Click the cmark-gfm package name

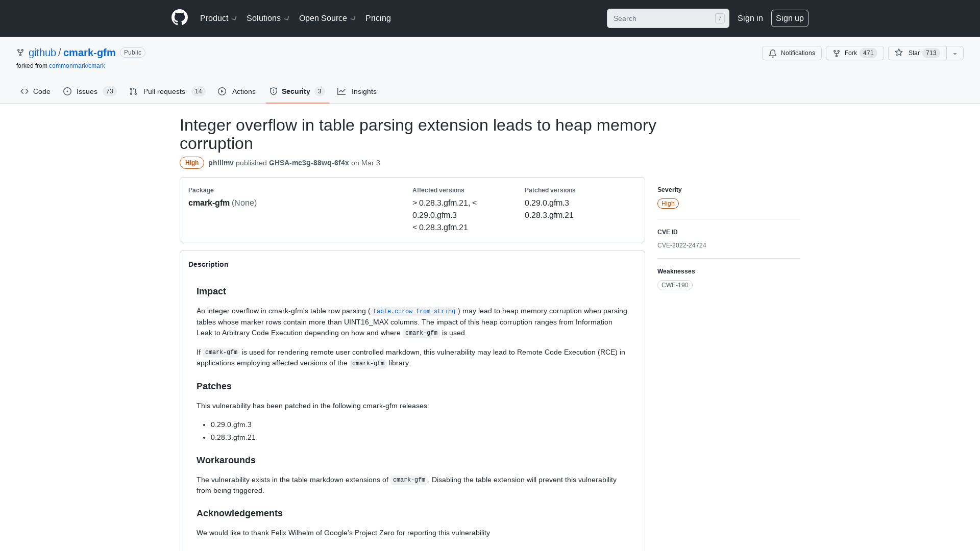(x=209, y=203)
